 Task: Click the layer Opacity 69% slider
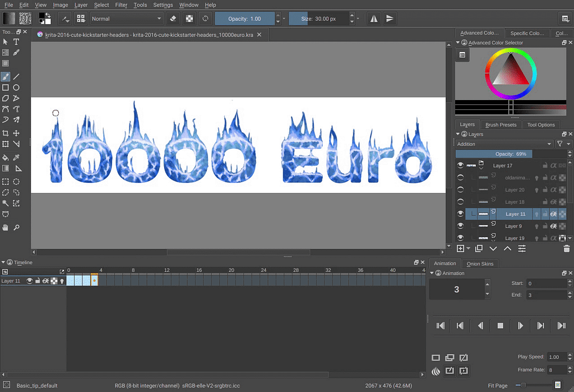pos(510,154)
